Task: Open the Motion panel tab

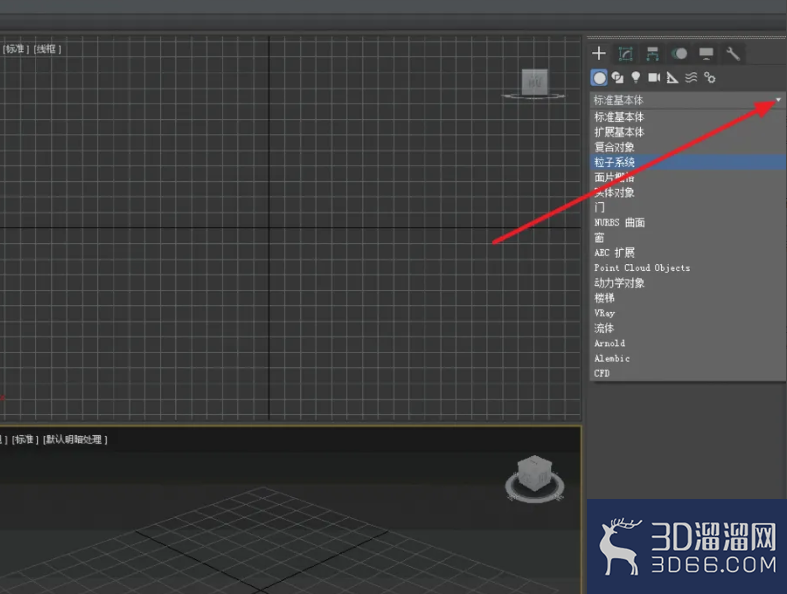Action: 679,54
